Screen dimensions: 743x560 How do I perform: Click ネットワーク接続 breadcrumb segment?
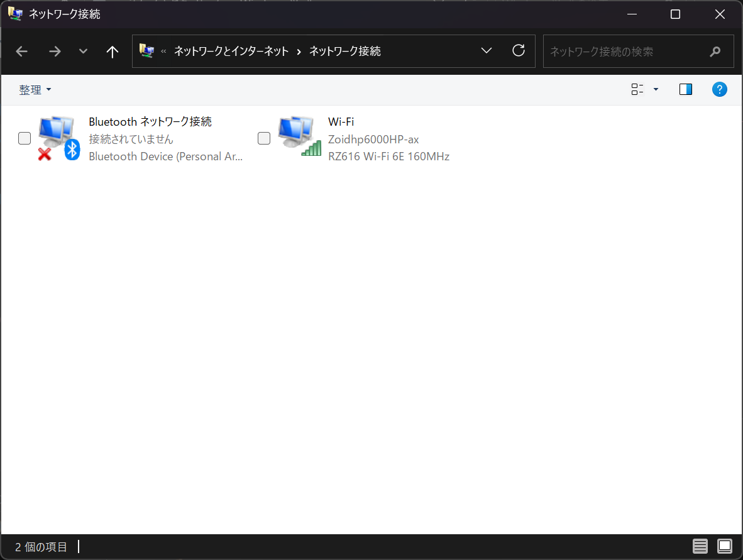pyautogui.click(x=344, y=52)
